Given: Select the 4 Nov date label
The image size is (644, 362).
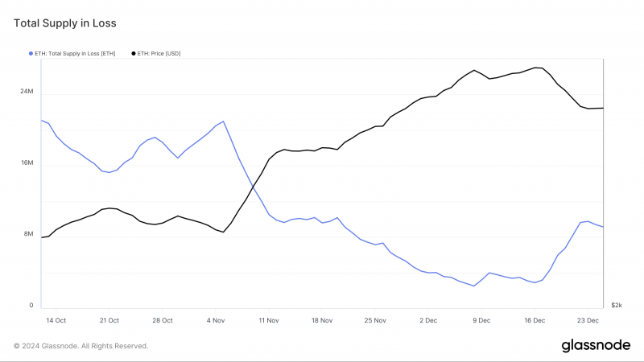Looking at the screenshot, I should [x=216, y=320].
